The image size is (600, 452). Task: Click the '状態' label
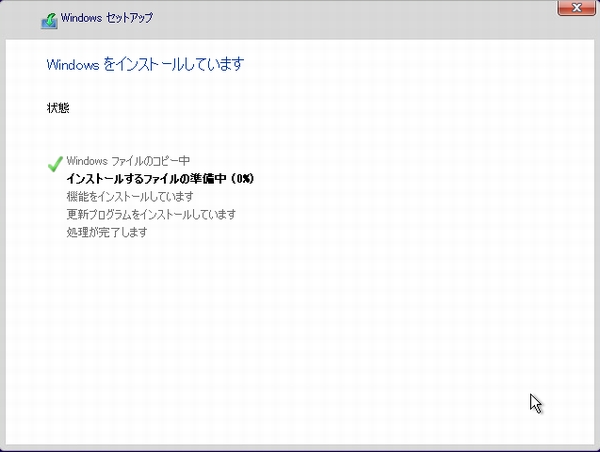pyautogui.click(x=58, y=108)
